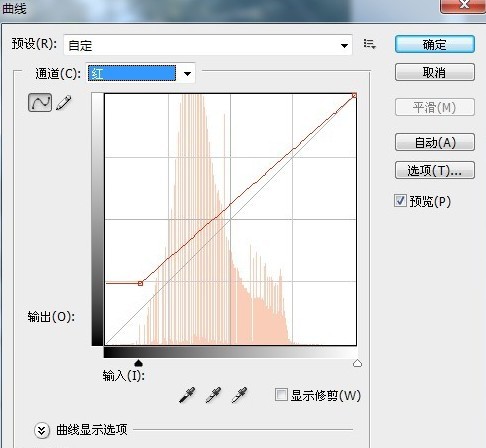This screenshot has width=486, height=448.
Task: Pick the white point eyedropper
Action: (239, 395)
